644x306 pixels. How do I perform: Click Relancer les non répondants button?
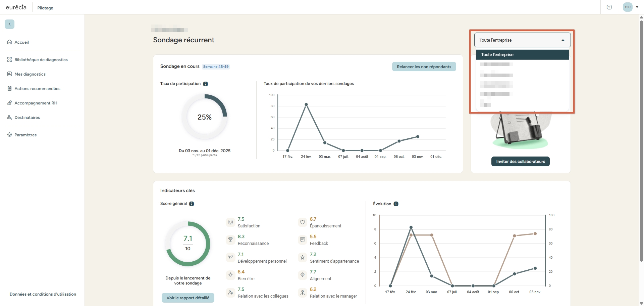click(424, 67)
